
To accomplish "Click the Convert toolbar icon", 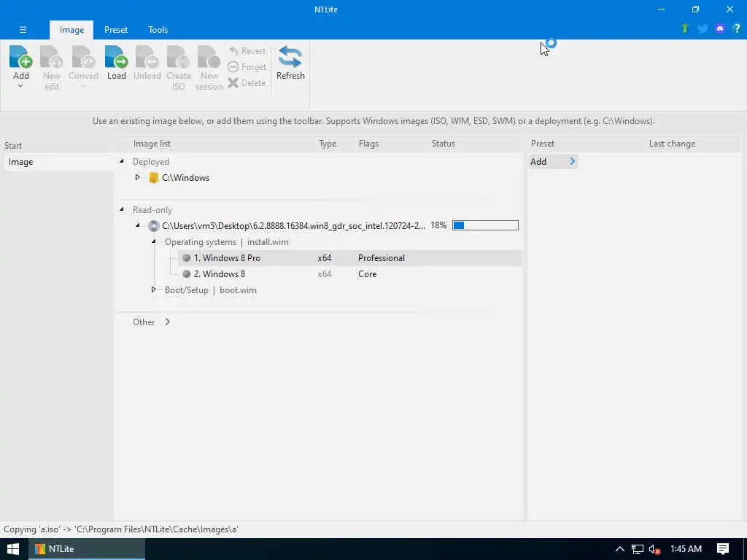I will [83, 57].
